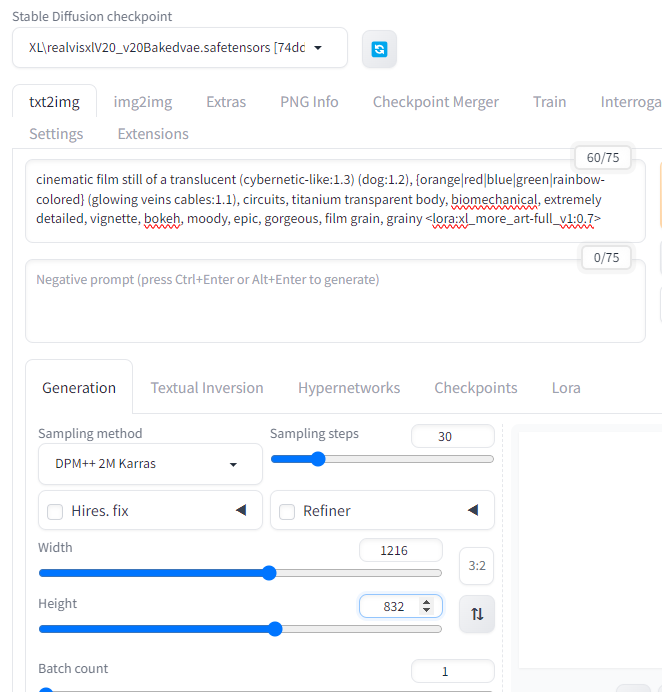Screen dimensions: 662x692
Task: Open the Settings tab
Action: [x=56, y=134]
